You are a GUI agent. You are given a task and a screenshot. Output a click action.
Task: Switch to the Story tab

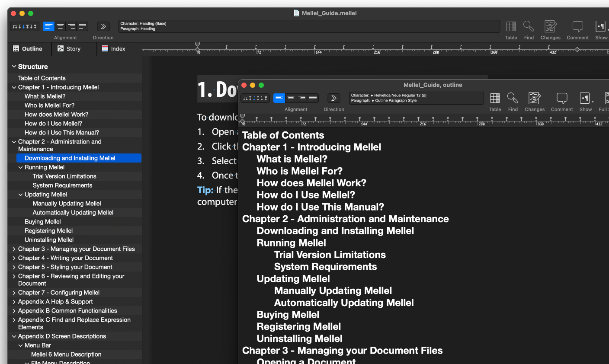click(74, 49)
